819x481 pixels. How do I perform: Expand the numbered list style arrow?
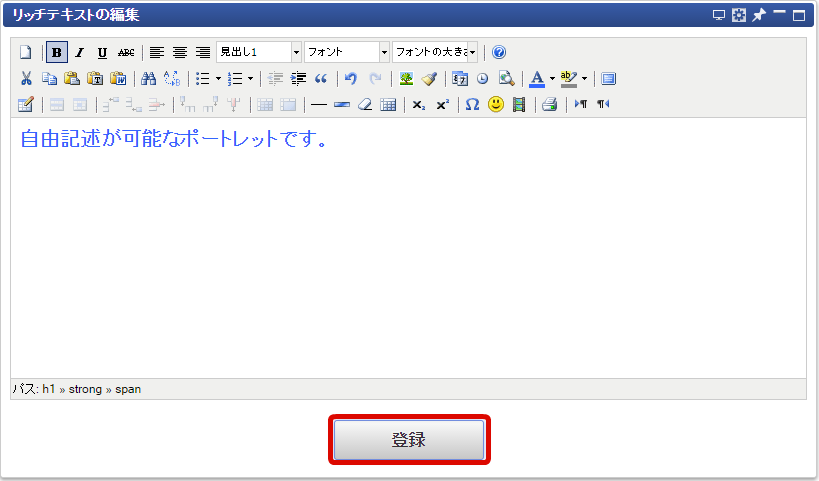pyautogui.click(x=250, y=78)
